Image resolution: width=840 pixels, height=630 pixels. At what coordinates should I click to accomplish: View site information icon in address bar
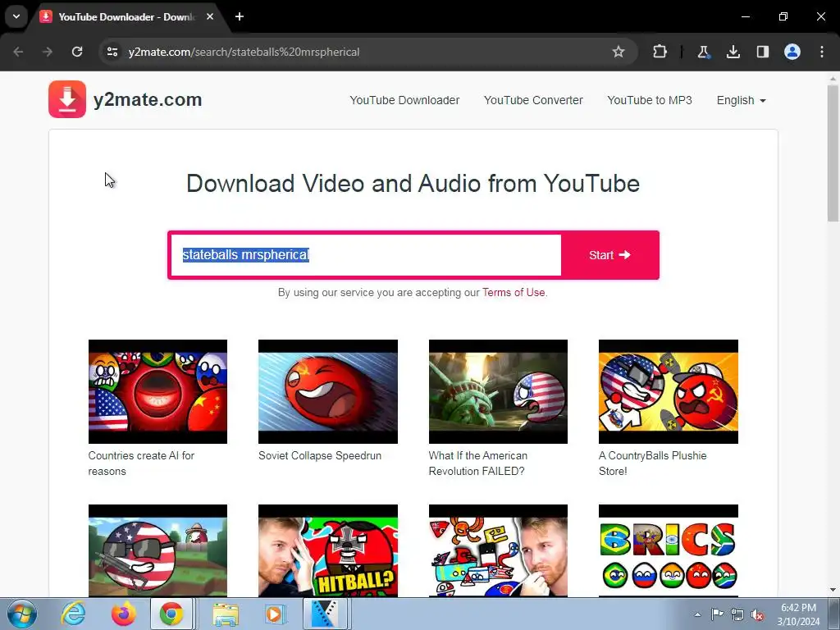[112, 52]
